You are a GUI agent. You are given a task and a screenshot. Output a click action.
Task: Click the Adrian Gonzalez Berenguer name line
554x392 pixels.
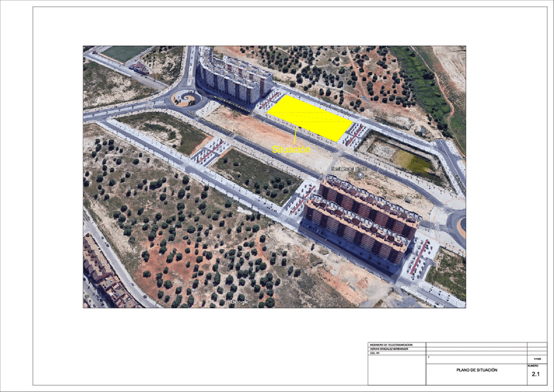[389, 349]
